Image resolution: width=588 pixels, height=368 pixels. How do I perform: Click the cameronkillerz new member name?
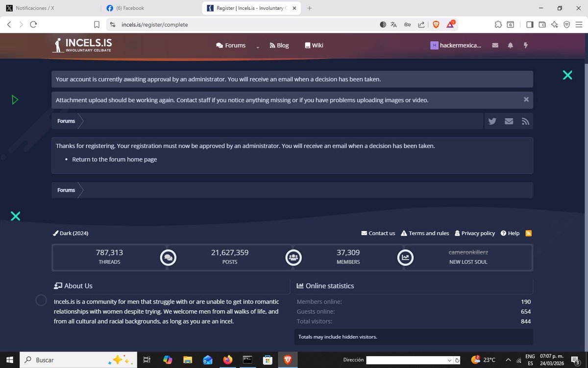468,252
